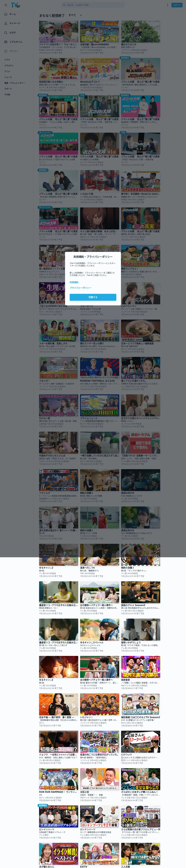This screenshot has height=868, width=186.
Task: Open Weekly女子ゴルフ thumbnail
Action: coord(100,69)
